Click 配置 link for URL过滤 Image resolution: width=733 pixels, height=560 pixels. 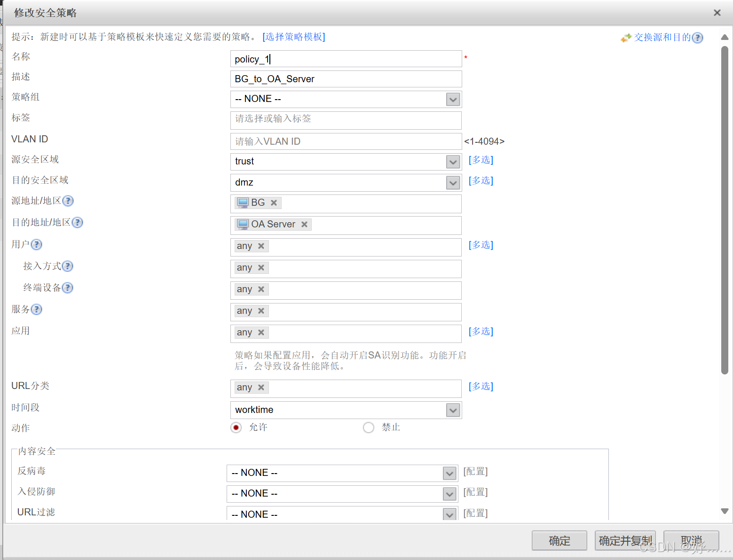click(476, 513)
